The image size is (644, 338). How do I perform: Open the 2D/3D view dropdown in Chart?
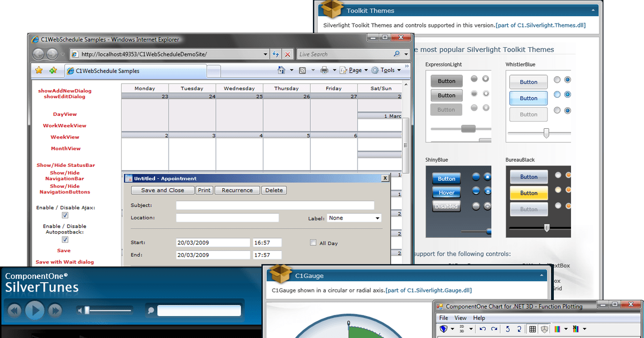click(x=471, y=328)
